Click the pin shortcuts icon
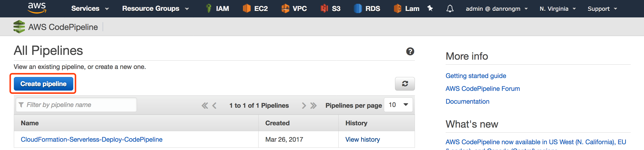The height and width of the screenshot is (150, 644). coord(430,9)
